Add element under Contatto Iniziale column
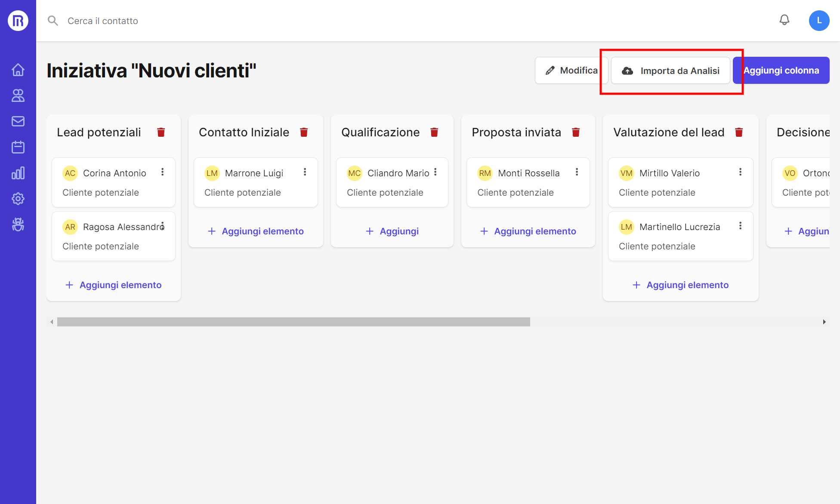This screenshot has width=840, height=504. (256, 231)
